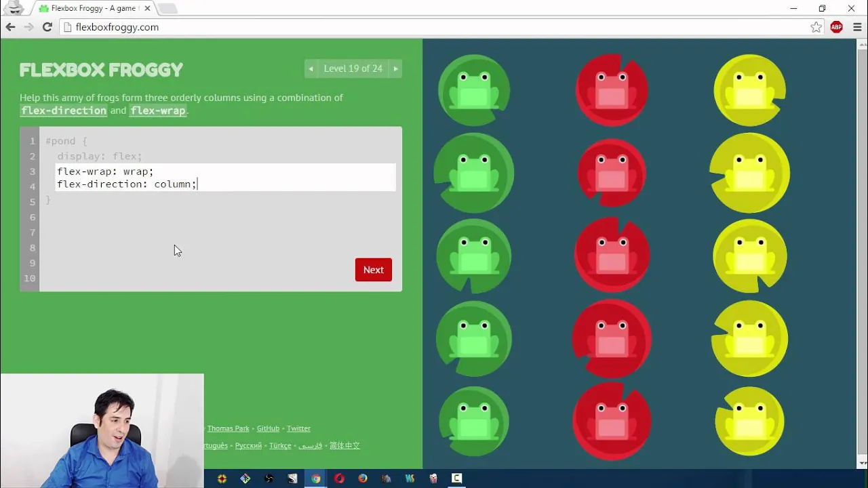
Task: Click the topmost yellow frog
Action: tap(750, 89)
